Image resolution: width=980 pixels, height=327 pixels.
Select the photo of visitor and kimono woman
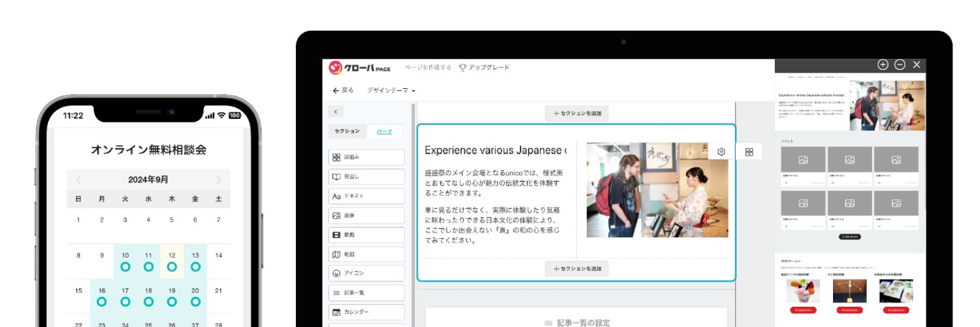657,190
